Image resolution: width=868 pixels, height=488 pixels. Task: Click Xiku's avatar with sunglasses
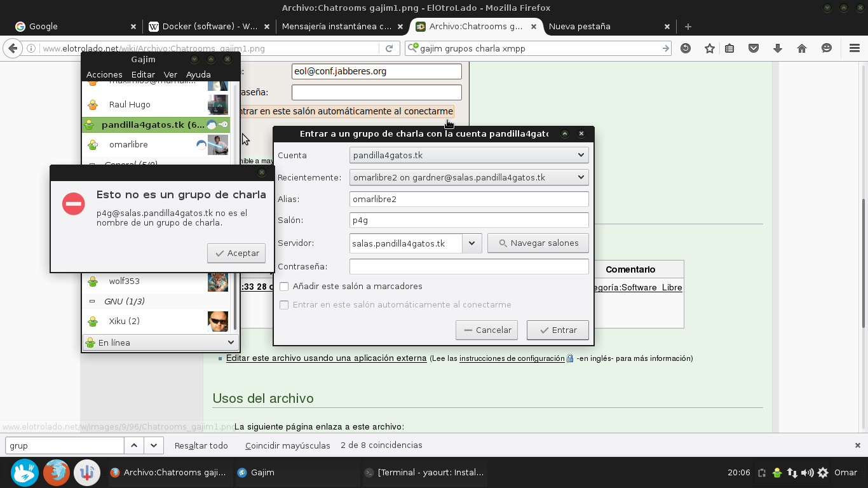coord(218,321)
